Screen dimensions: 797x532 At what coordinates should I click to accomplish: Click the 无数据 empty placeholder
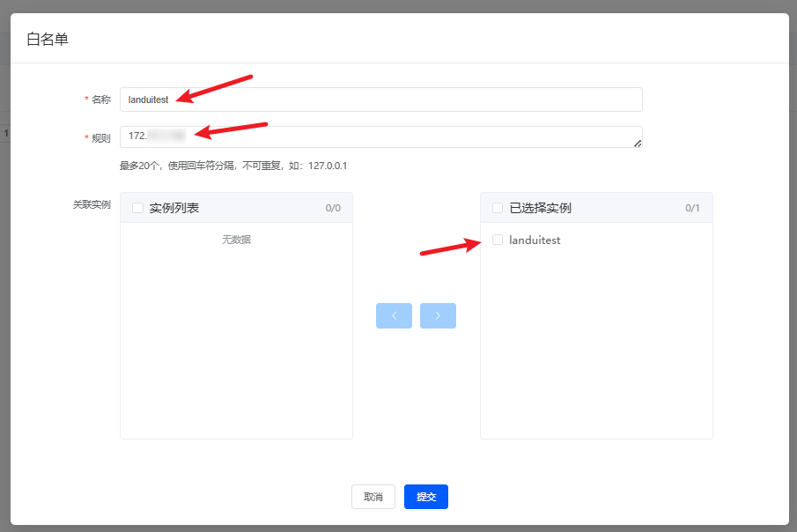(236, 239)
